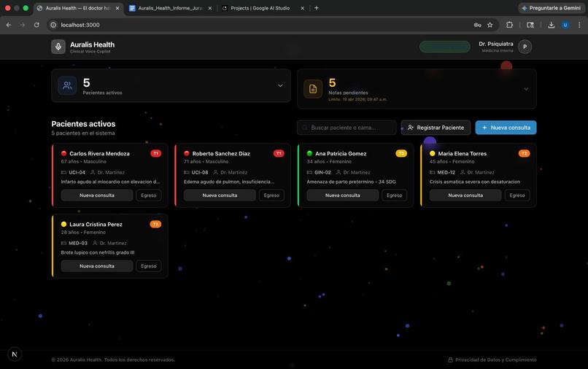Click the T1 triage badge on Roberto Sanchez Diaz
Image resolution: width=588 pixels, height=369 pixels.
[279, 153]
